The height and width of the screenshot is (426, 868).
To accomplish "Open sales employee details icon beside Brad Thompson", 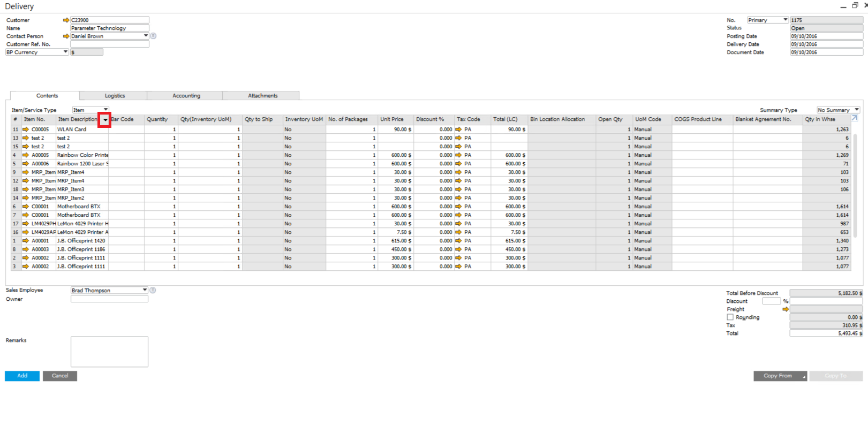I will [x=153, y=290].
